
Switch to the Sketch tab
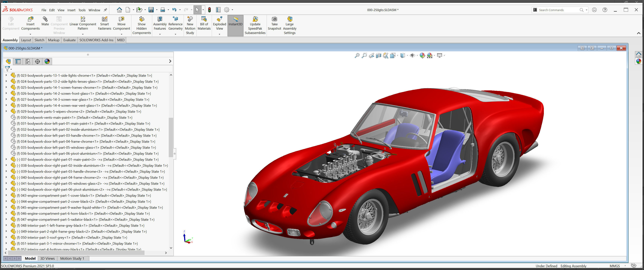[39, 40]
